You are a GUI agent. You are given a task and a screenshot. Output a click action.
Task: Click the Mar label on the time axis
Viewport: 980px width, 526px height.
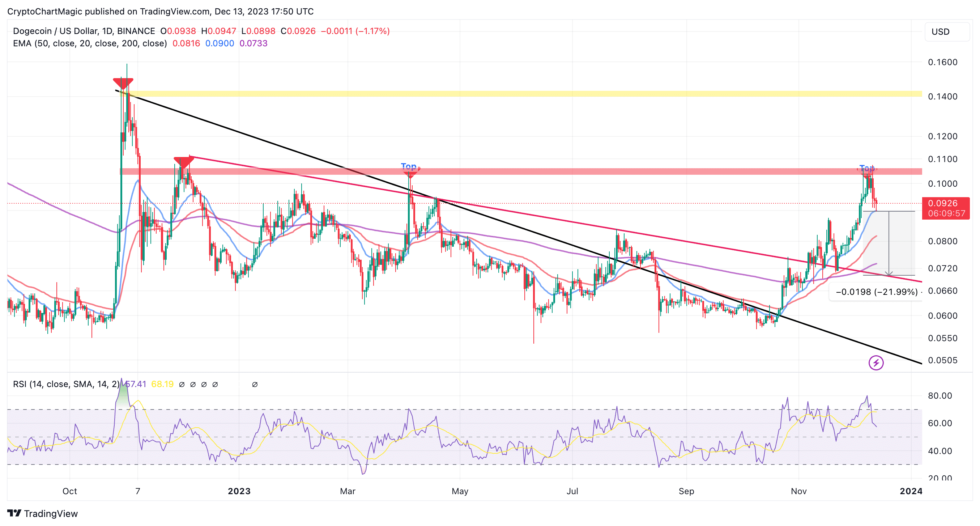[347, 491]
